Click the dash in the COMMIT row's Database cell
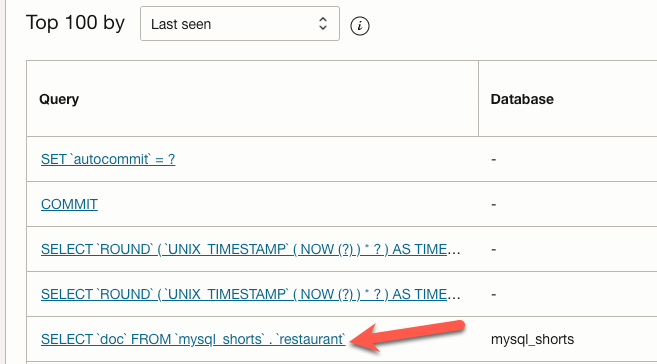 point(494,204)
